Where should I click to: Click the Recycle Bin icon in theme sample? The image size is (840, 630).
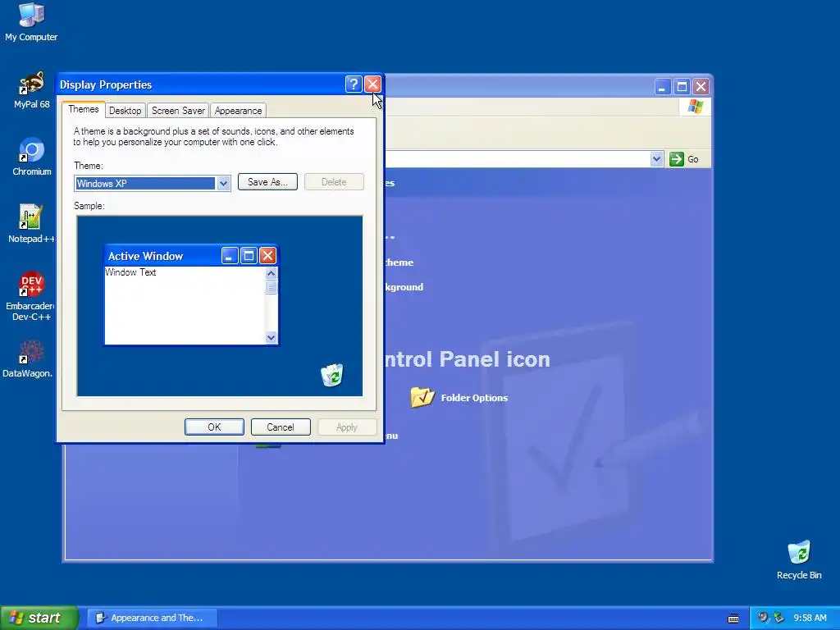pyautogui.click(x=332, y=375)
